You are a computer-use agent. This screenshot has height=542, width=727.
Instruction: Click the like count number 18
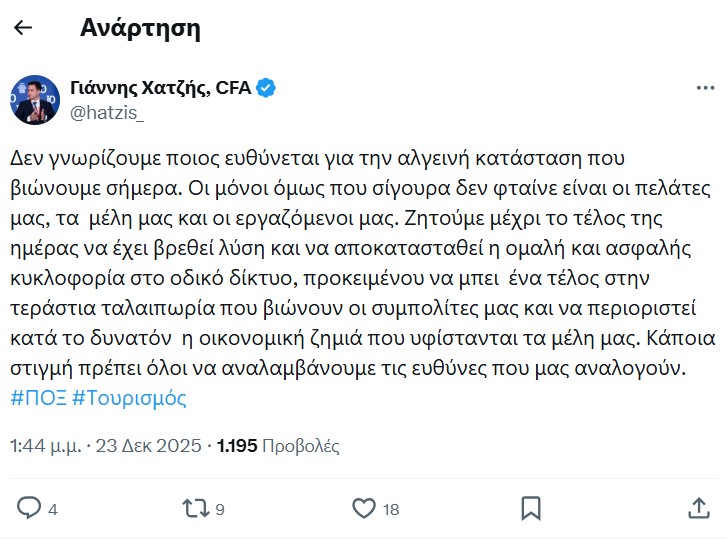pos(390,509)
